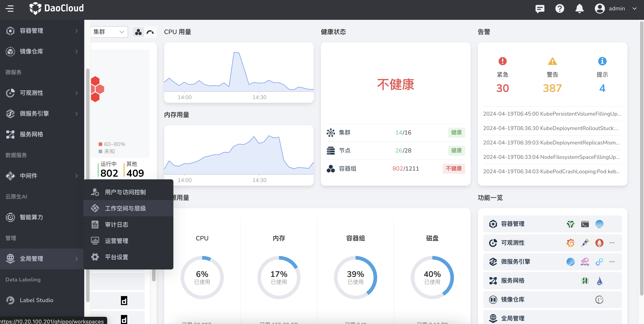Select 审计日志 from the management menu
This screenshot has height=324, width=644.
(117, 224)
